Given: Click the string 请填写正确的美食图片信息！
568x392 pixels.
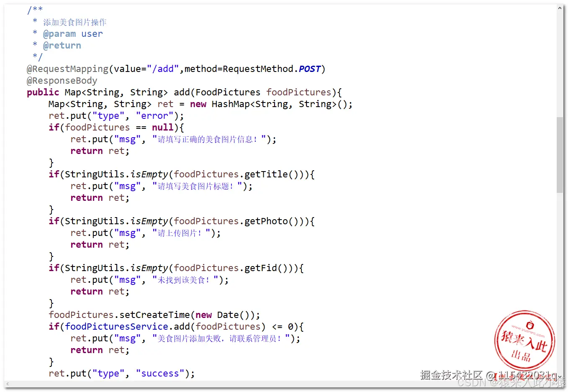Looking at the screenshot, I should coord(209,139).
